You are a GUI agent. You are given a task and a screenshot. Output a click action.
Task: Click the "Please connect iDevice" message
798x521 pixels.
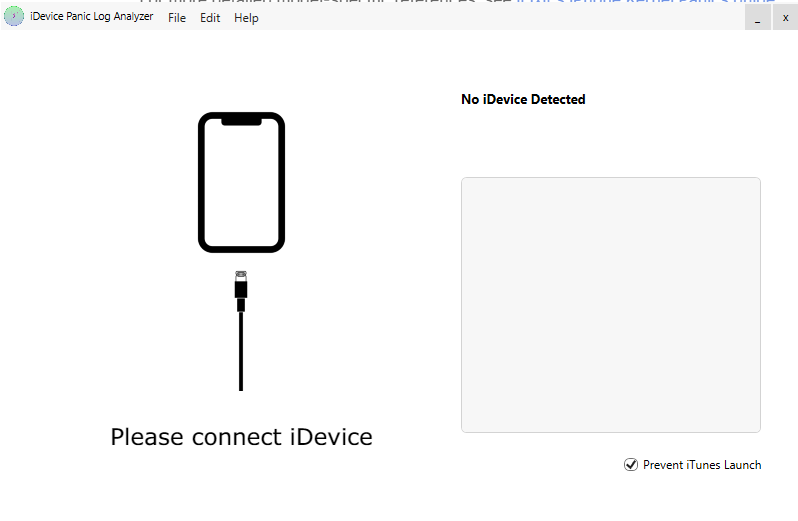241,437
